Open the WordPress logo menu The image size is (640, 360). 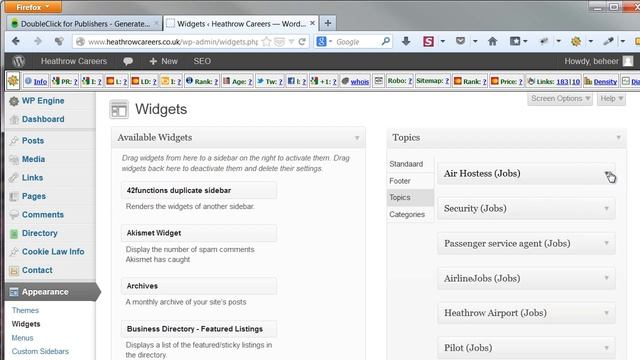[18, 61]
